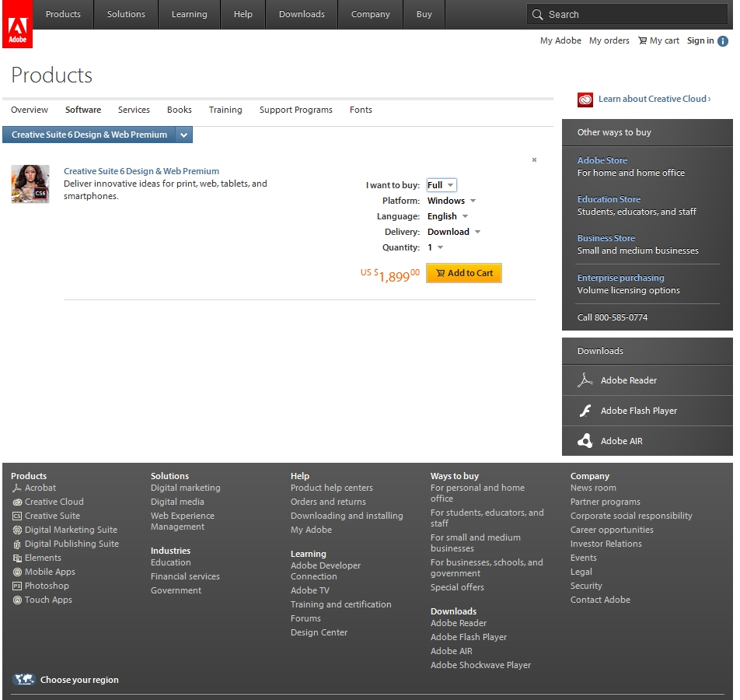
Task: Click the search magnifier icon
Action: (537, 15)
